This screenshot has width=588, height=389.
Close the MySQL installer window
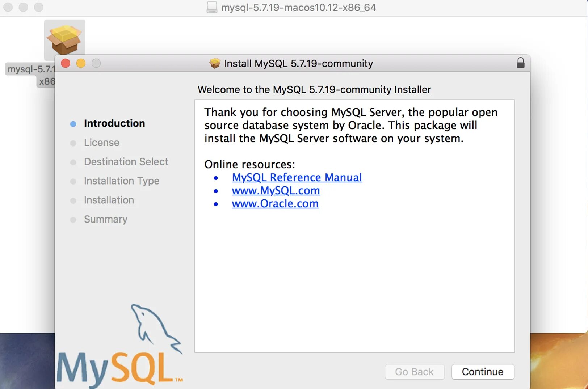point(66,63)
